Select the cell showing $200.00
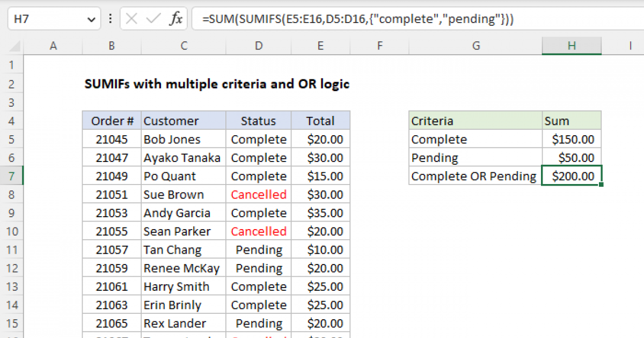 (572, 176)
